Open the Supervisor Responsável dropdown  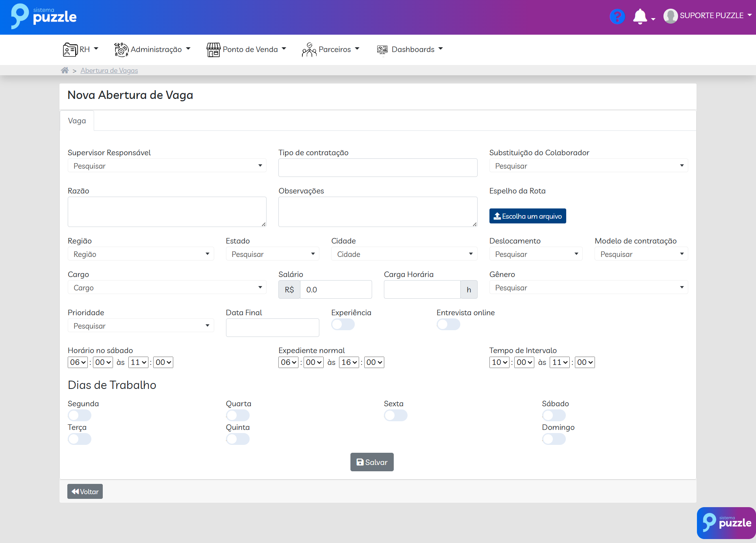(x=167, y=166)
